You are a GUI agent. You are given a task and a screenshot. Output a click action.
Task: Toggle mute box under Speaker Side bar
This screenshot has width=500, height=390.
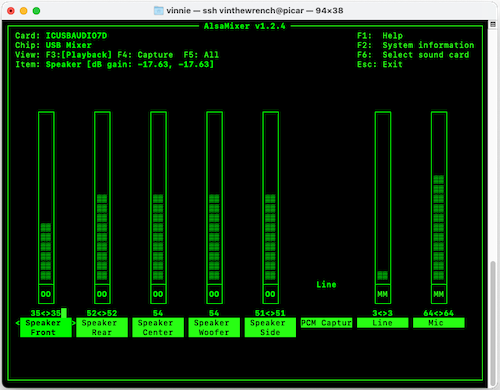tap(270, 294)
